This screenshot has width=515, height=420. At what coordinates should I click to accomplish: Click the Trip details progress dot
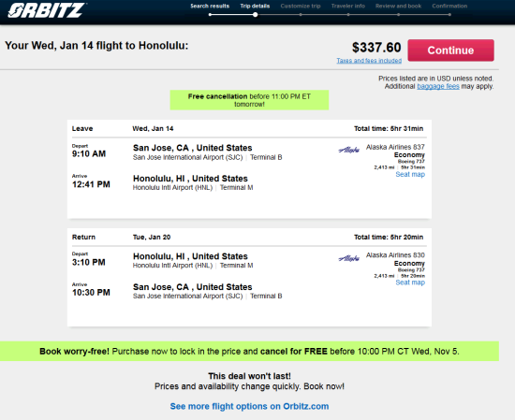coord(256,14)
